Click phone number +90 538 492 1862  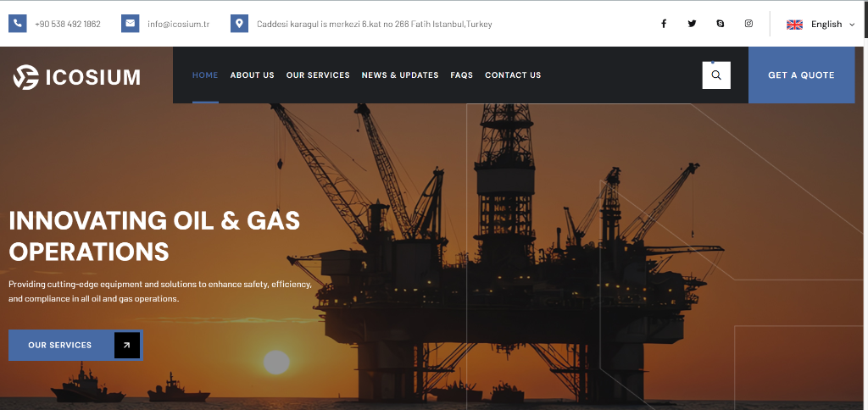tap(68, 25)
